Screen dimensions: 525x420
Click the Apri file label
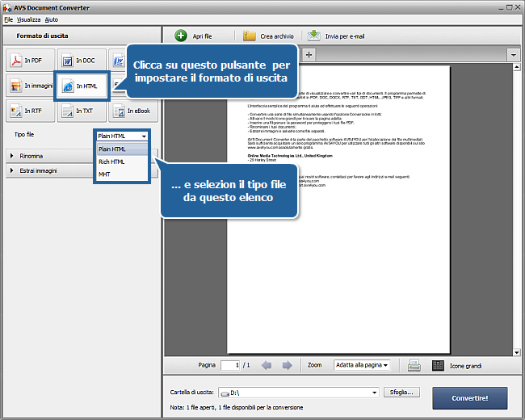click(202, 36)
